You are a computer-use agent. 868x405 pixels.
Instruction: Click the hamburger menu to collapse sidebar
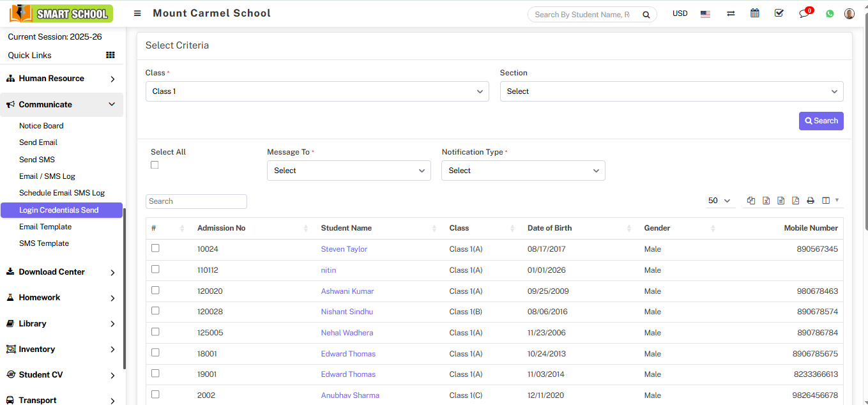click(x=137, y=13)
